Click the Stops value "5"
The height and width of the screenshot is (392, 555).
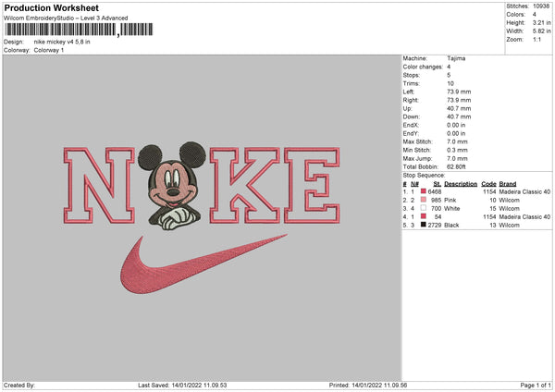point(449,75)
